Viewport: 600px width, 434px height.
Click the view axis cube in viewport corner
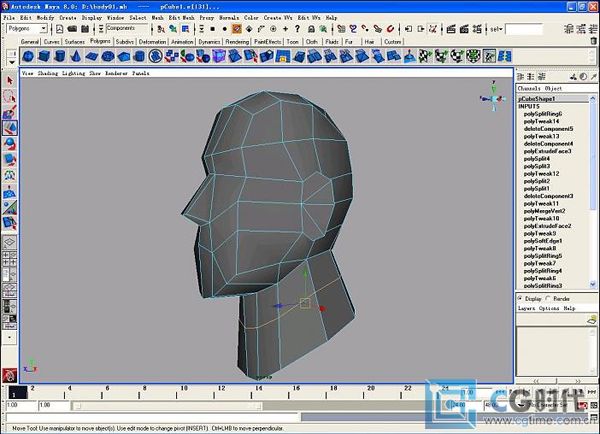[x=494, y=98]
